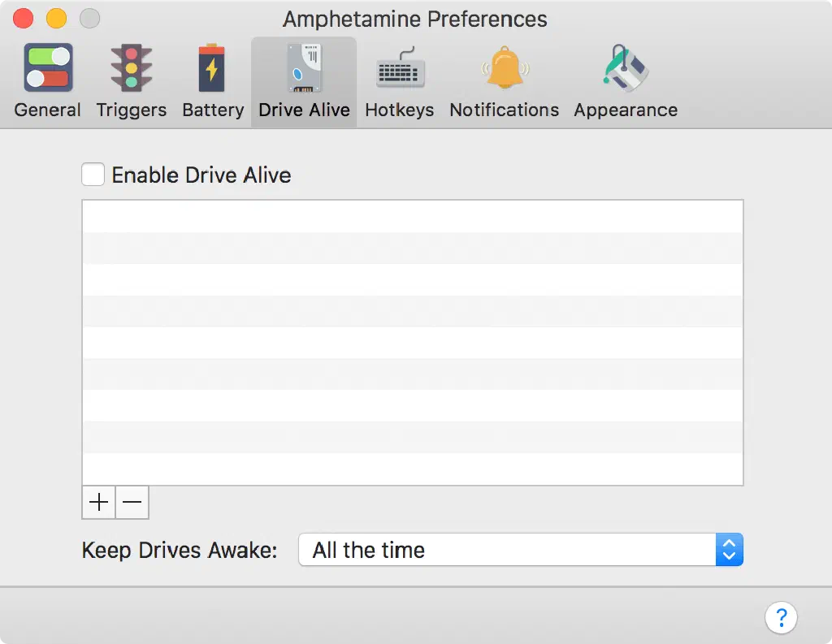Switch to the Triggers tab label
The height and width of the screenshot is (644, 832).
131,110
